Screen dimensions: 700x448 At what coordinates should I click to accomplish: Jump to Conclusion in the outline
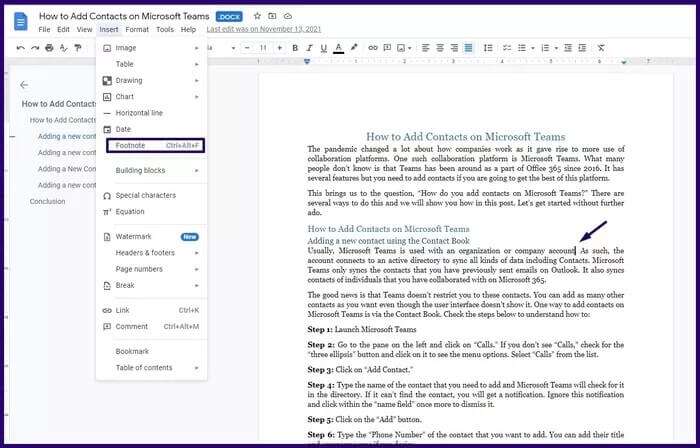tap(47, 201)
